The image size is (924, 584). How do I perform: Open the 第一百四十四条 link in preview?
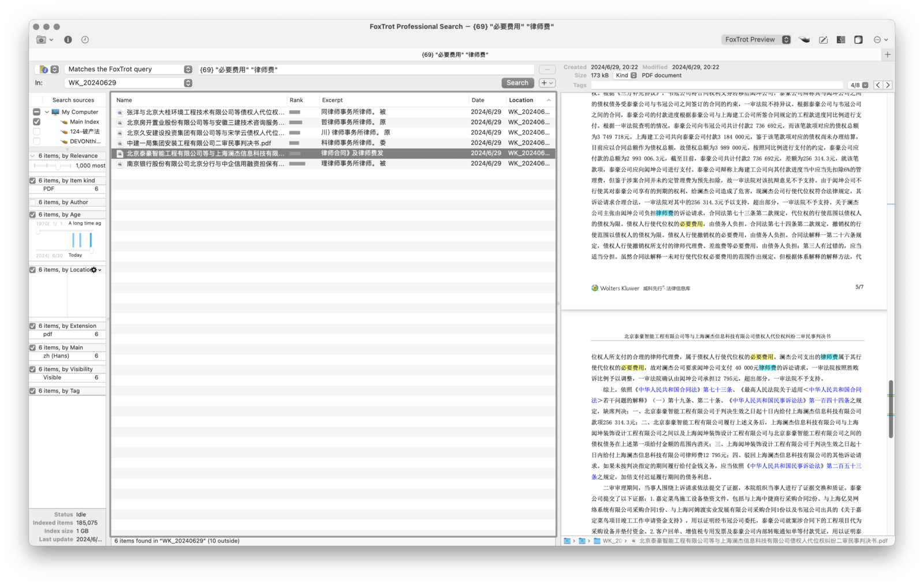[x=829, y=400]
